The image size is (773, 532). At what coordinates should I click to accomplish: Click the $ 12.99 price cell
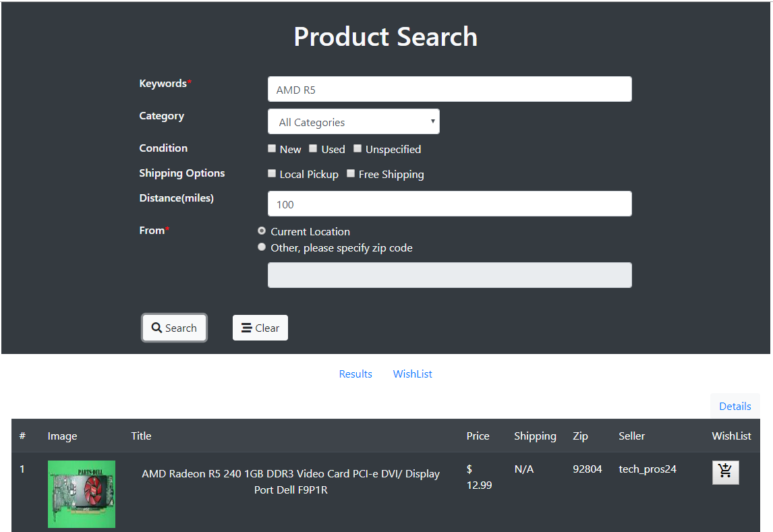(479, 477)
